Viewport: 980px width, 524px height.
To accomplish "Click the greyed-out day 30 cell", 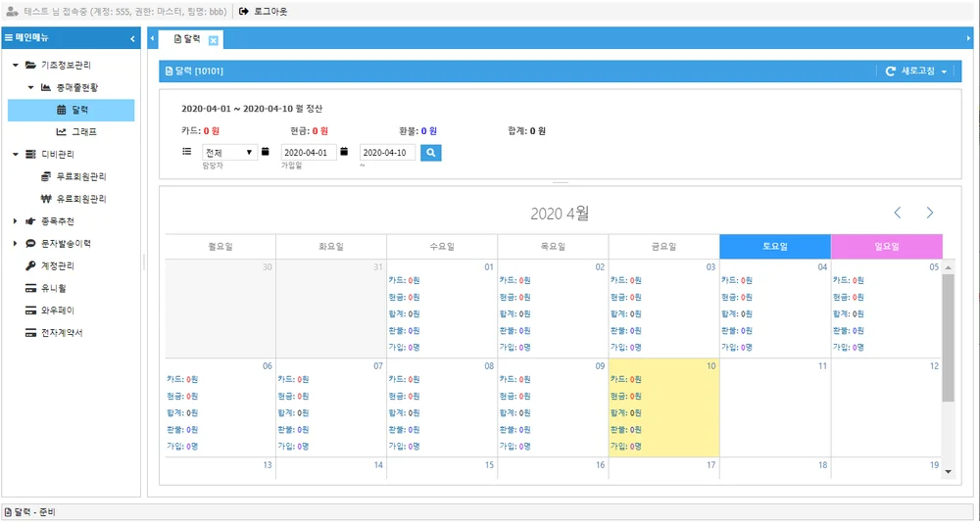I will point(220,309).
